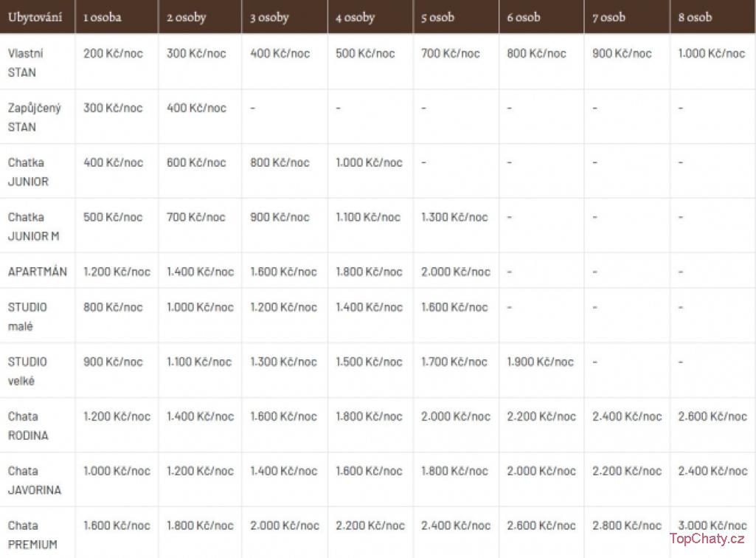Click the 3.000 Kč/noc price cell

coord(712,526)
